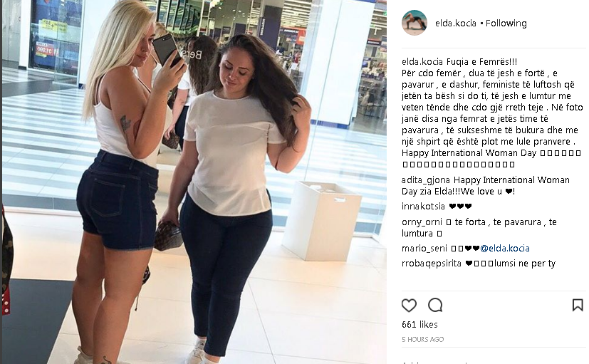589x364 pixels.
Task: Visit mario_seni commenter profile
Action: pyautogui.click(x=424, y=249)
